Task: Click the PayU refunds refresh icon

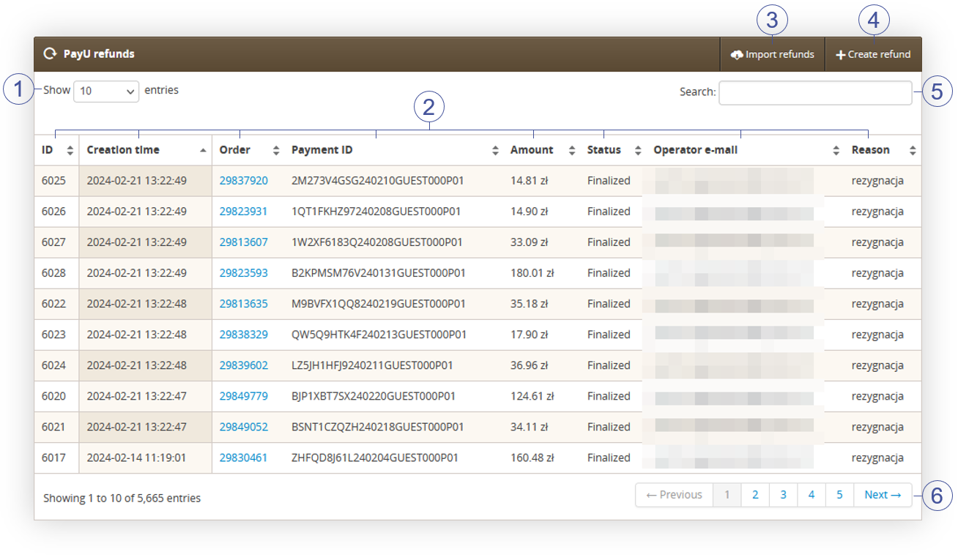Action: [50, 53]
